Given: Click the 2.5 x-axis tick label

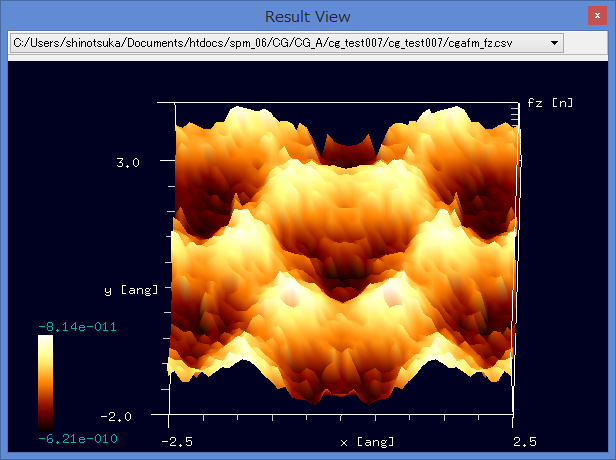Looking at the screenshot, I should [x=525, y=442].
